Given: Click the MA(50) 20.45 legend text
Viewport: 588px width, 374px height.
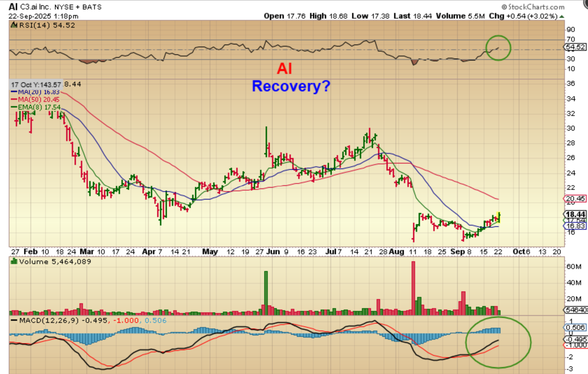Looking at the screenshot, I should click(39, 100).
